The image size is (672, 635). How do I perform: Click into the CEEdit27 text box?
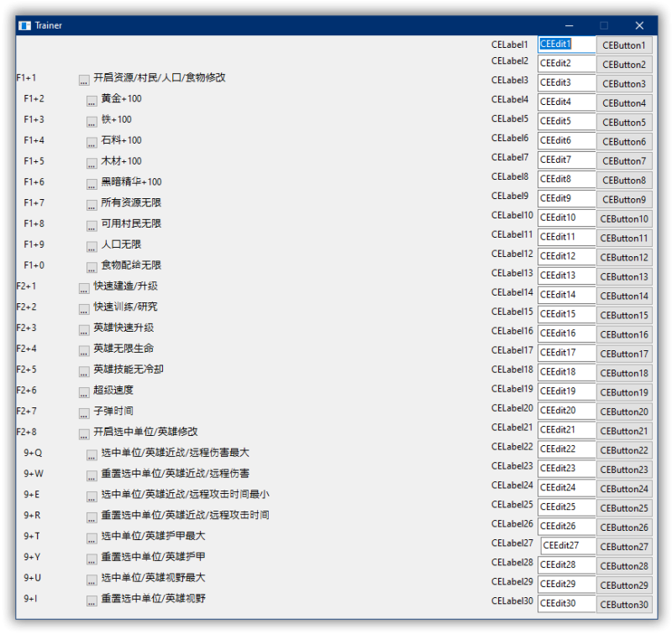pos(569,546)
